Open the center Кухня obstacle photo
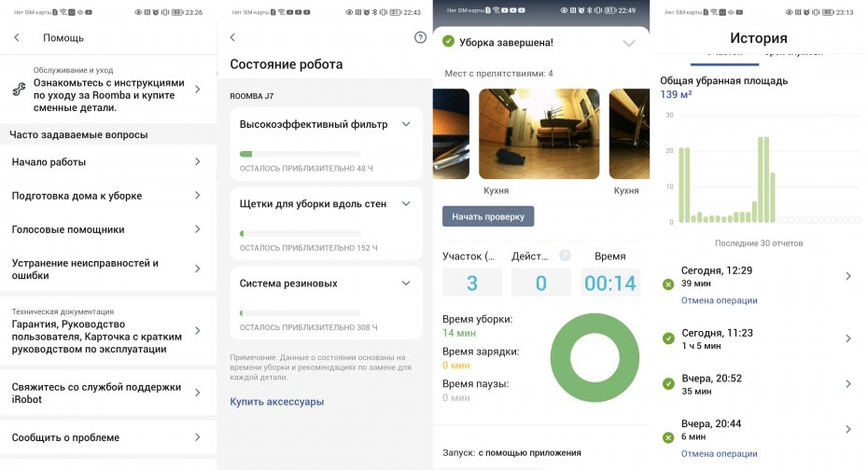 539,133
